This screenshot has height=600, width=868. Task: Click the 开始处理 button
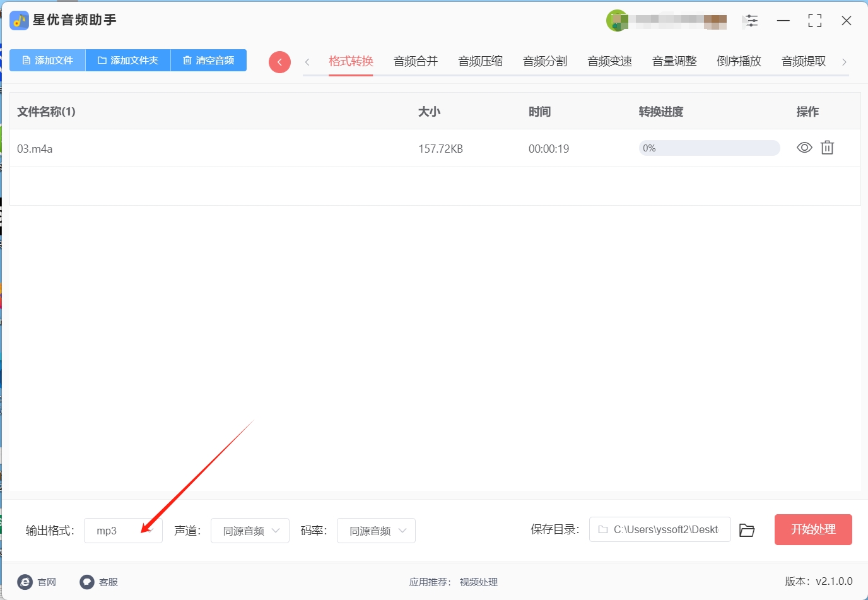coord(813,529)
